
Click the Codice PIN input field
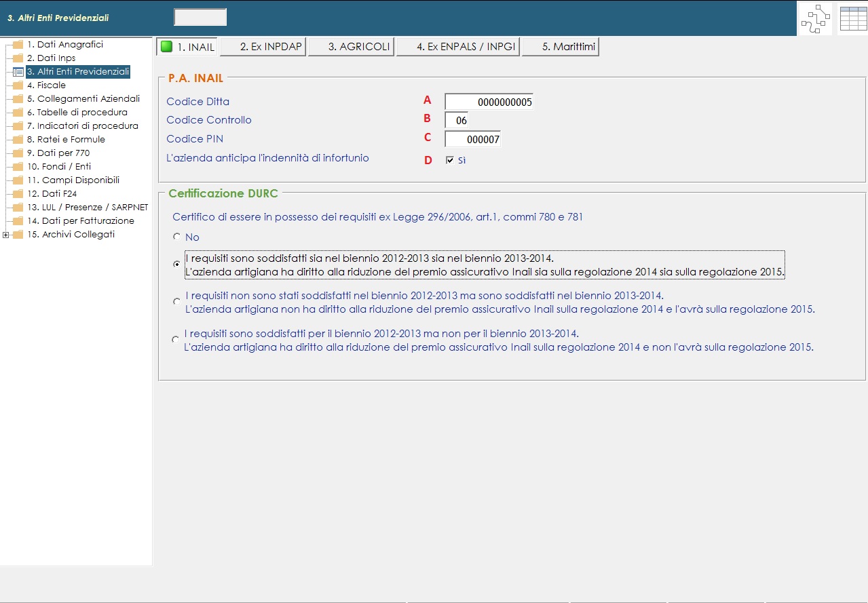pos(472,139)
